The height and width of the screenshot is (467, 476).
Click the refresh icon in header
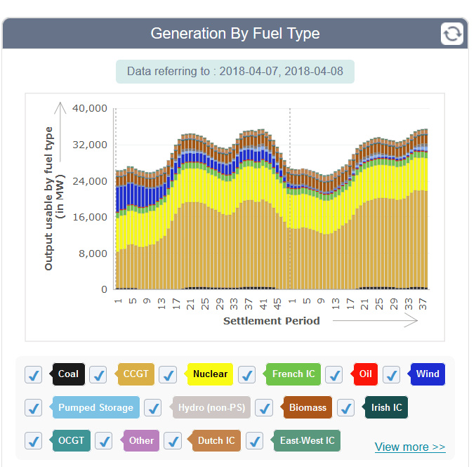point(452,33)
